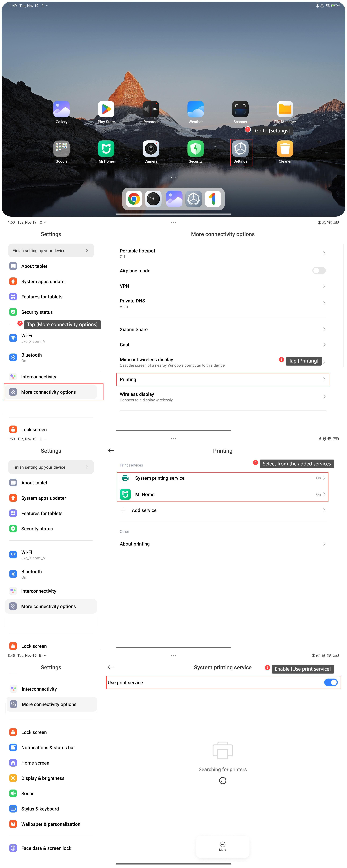Open Chrome from the dock
This screenshot has height=868, width=347.
pyautogui.click(x=134, y=199)
